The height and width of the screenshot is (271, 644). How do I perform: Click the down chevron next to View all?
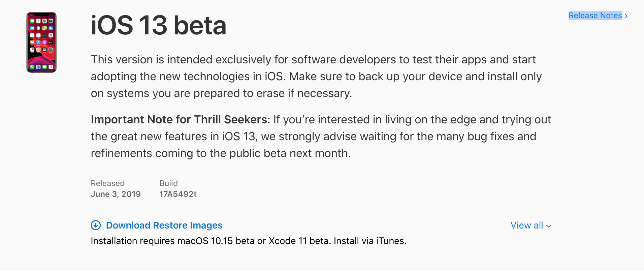click(549, 226)
